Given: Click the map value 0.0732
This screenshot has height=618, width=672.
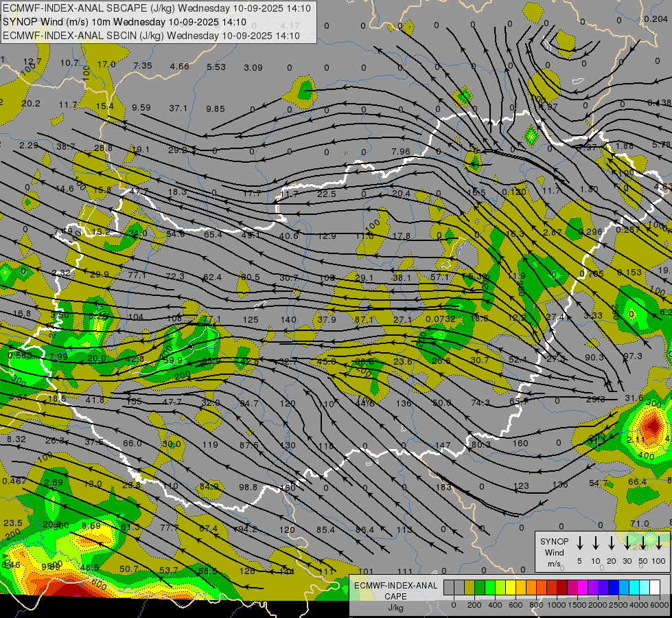Looking at the screenshot, I should 441,319.
